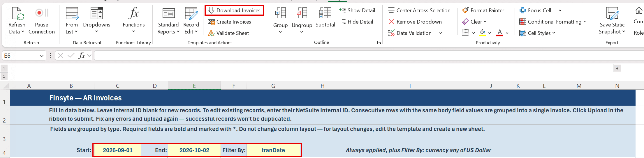Expand the Fill Color dropdown arrow
Screen dimensions: 644x158
[x=490, y=33]
